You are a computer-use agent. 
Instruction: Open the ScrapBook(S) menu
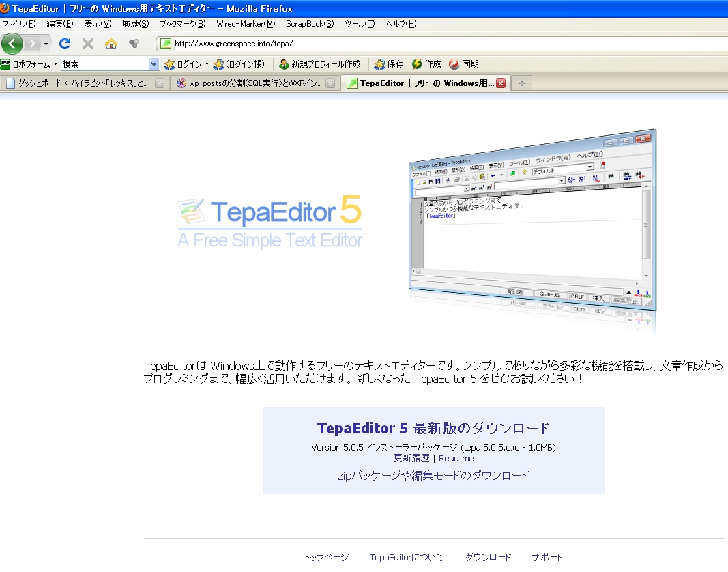[x=310, y=24]
